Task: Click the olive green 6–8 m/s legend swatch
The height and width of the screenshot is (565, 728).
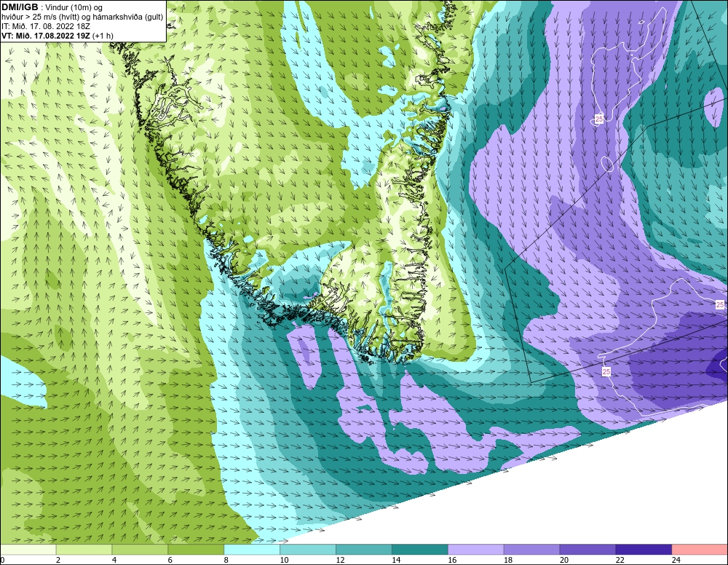Action: 196,550
